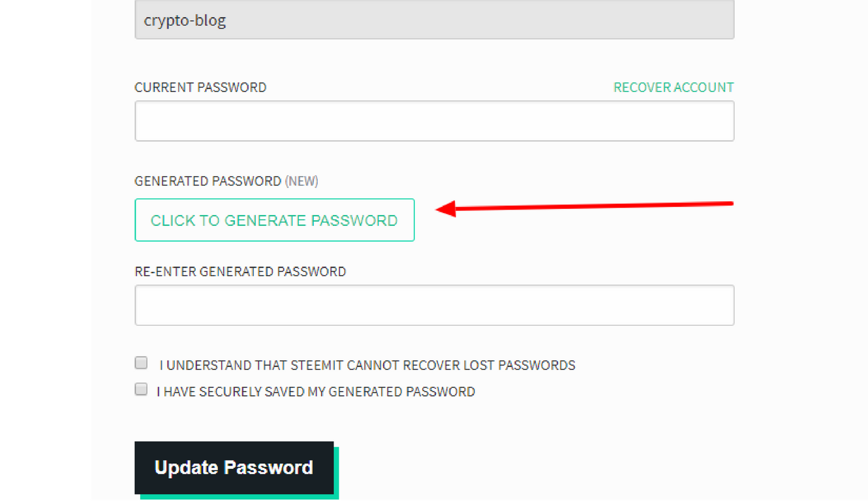Click the GENERATED PASSWORD label text
Screen dimensions: 868x501
point(208,181)
